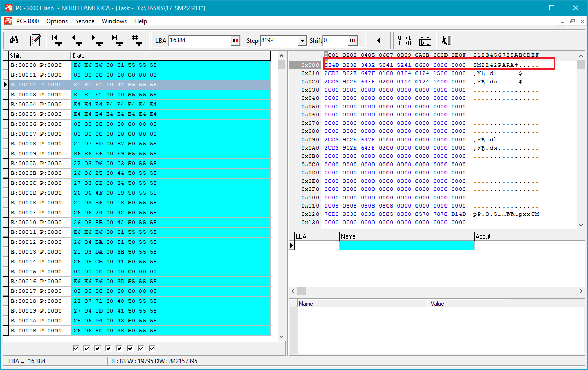
Task: Toggle the fifth checkbox under data columns
Action: coord(119,348)
